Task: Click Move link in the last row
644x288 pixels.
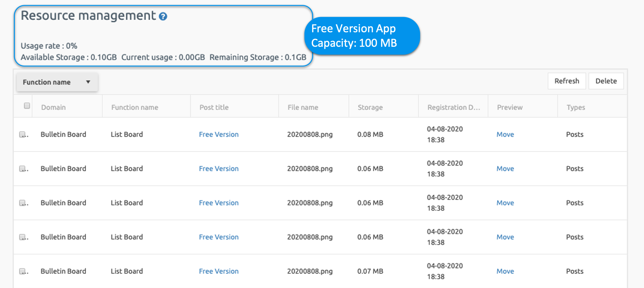Action: pyautogui.click(x=505, y=271)
